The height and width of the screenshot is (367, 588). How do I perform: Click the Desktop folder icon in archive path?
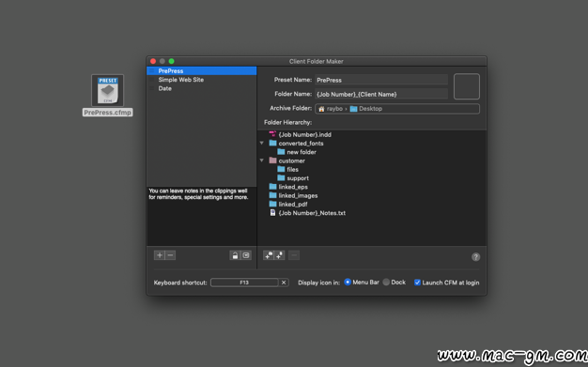click(353, 109)
